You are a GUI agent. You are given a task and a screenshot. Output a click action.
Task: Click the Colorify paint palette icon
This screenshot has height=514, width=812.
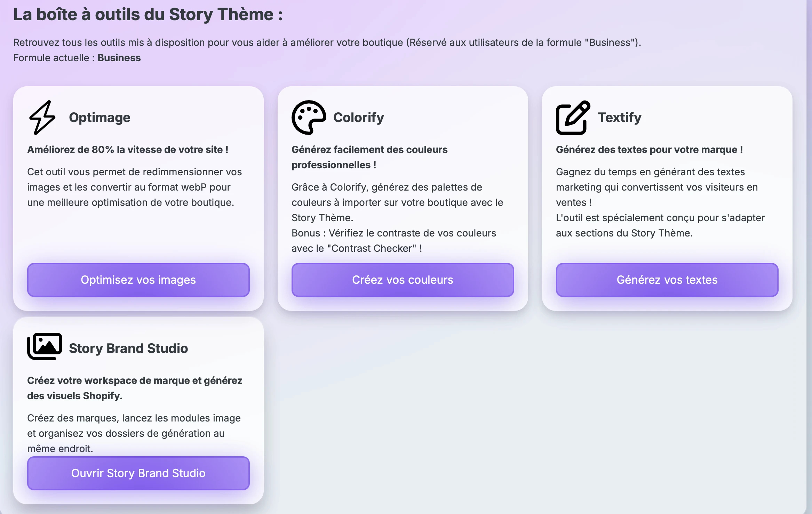309,118
